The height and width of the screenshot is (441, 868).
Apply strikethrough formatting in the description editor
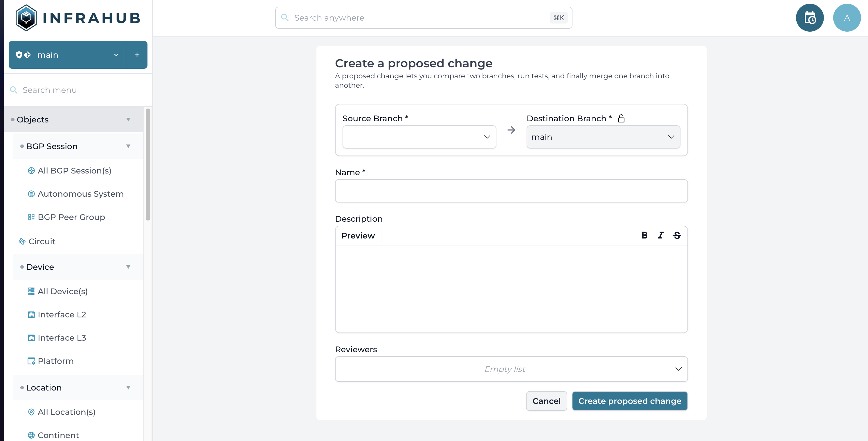pyautogui.click(x=677, y=235)
